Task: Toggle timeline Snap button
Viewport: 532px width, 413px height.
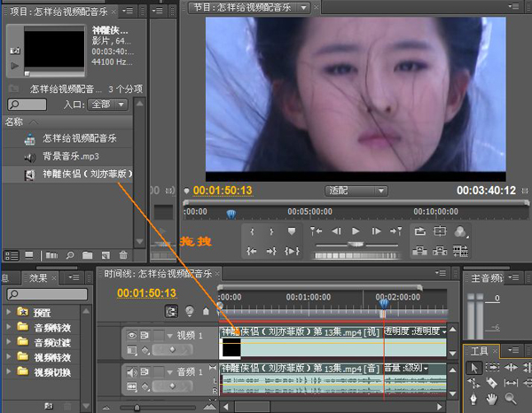Action: click(171, 311)
